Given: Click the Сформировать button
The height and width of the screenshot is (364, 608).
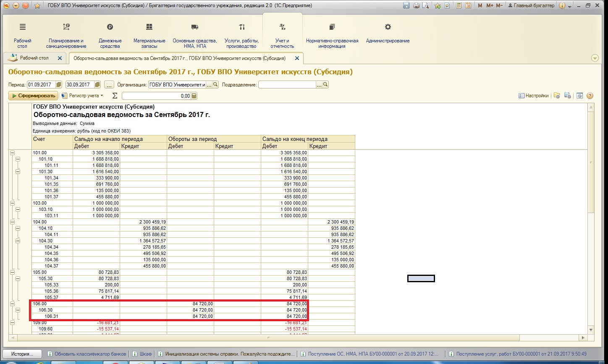Looking at the screenshot, I should (33, 96).
